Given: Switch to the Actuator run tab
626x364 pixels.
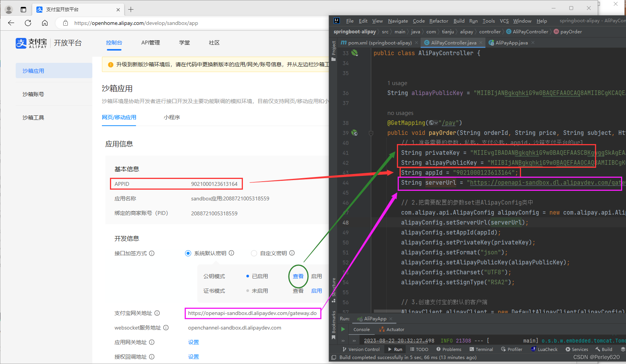Looking at the screenshot, I should pos(392,330).
